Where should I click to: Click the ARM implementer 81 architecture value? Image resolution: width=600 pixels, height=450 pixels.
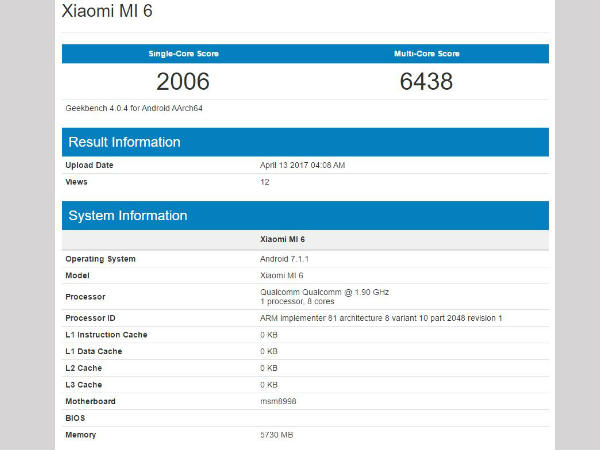pos(381,318)
